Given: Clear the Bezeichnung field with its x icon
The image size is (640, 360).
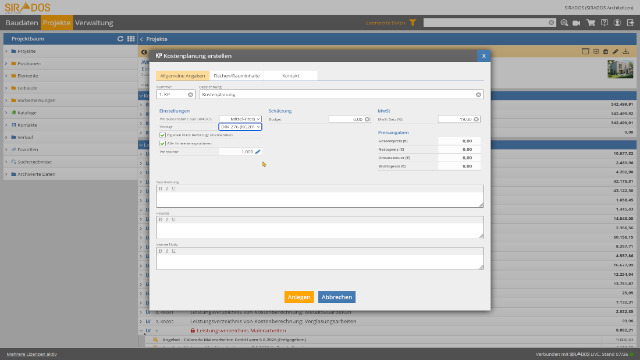Looking at the screenshot, I should click(478, 95).
